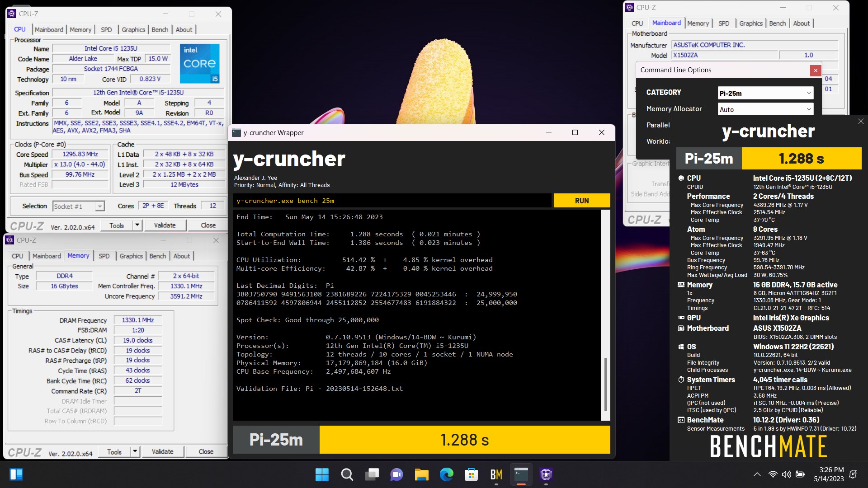
Task: Click the y-cruncher output scrollbar
Action: pos(606,384)
